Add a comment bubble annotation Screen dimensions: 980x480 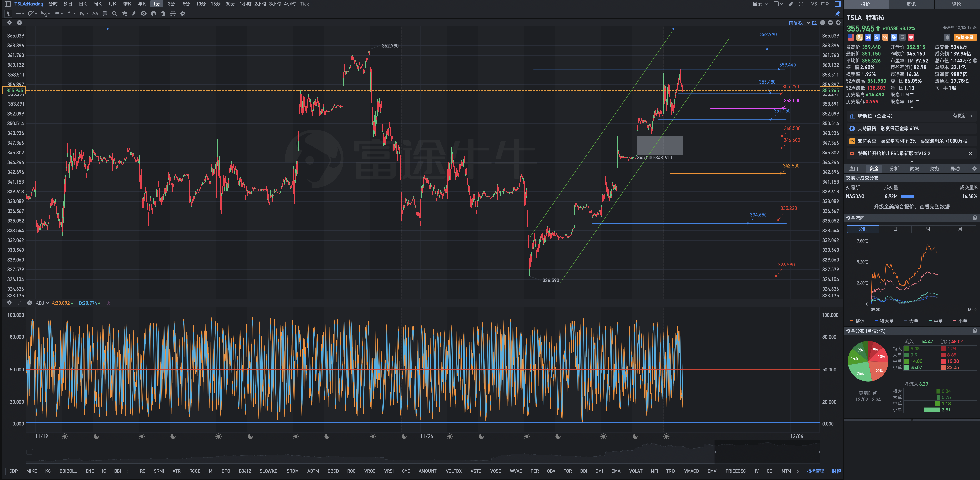pyautogui.click(x=105, y=14)
